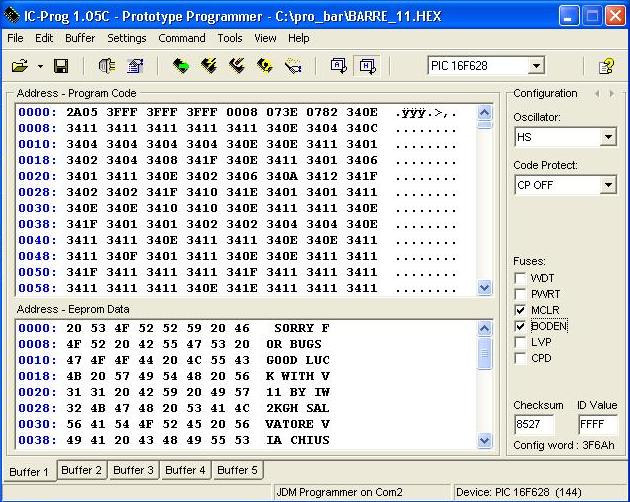The image size is (630, 502).
Task: Select program word 0782 in row 0000
Action: pos(322,112)
